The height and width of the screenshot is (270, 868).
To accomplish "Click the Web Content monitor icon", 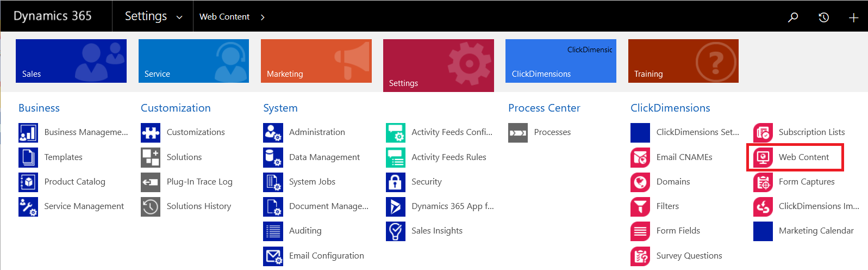I will [763, 157].
